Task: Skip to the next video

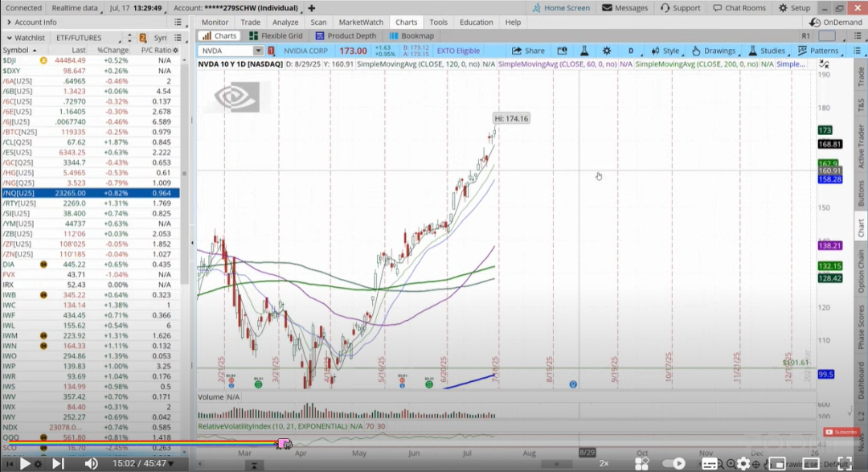Action: (x=58, y=464)
